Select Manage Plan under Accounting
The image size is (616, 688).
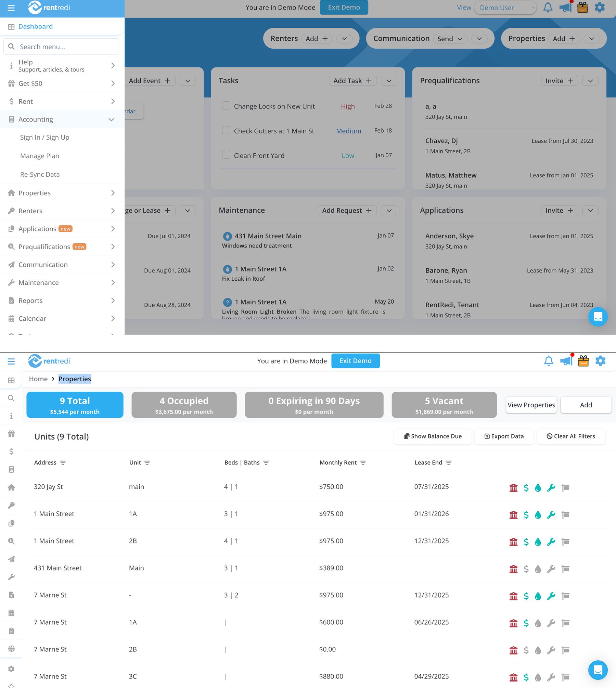coord(40,156)
